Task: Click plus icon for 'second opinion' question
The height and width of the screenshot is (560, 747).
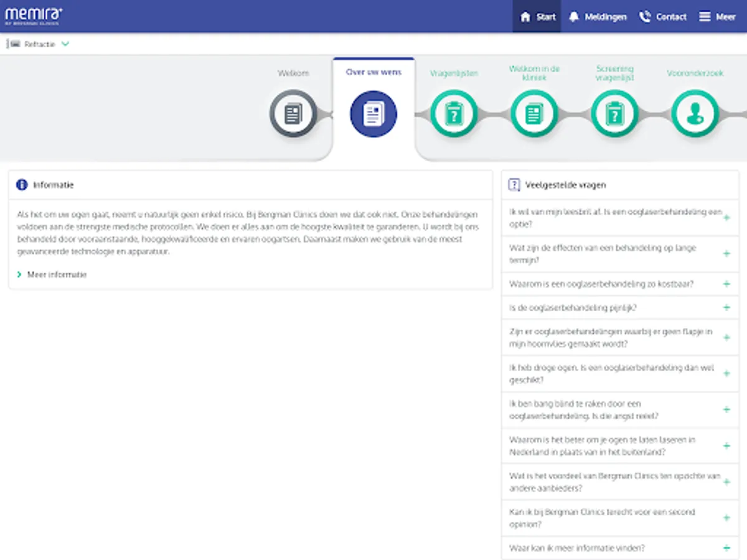Action: [726, 518]
